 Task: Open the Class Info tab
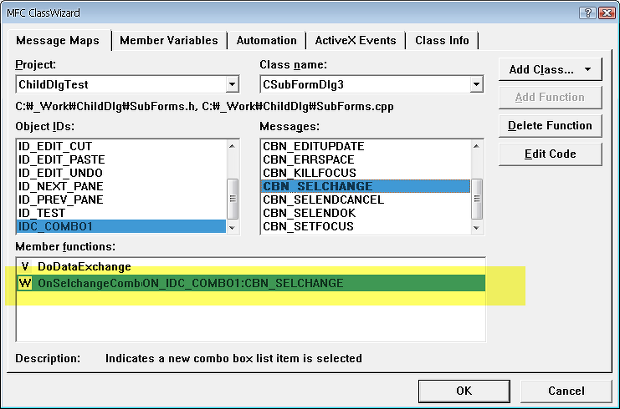tap(442, 40)
